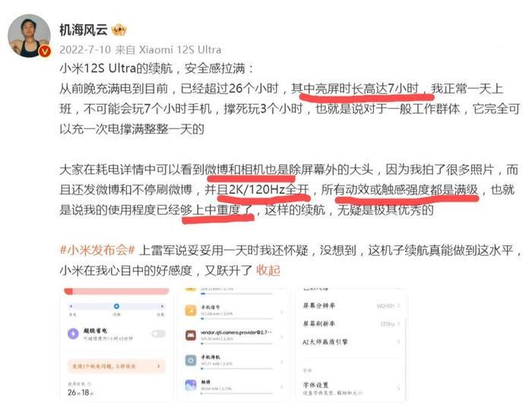Open the 发现1个耗电问题 optimization banner
This screenshot has height=404, width=532.
(116, 366)
